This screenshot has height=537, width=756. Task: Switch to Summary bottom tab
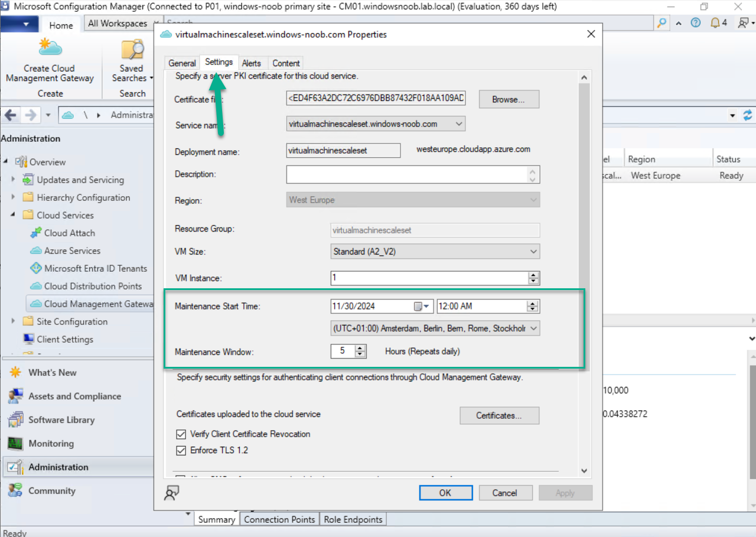(216, 519)
